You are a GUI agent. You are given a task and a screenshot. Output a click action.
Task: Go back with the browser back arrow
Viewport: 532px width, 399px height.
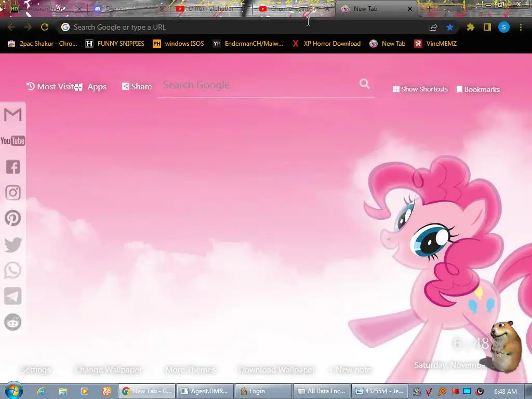(x=11, y=27)
